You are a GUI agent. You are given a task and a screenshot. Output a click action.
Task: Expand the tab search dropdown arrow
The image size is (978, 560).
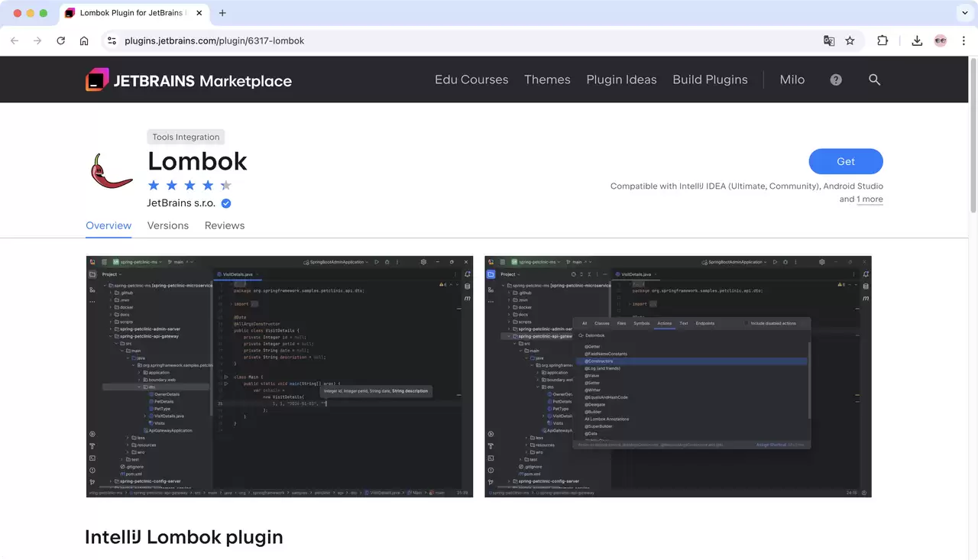click(x=963, y=13)
